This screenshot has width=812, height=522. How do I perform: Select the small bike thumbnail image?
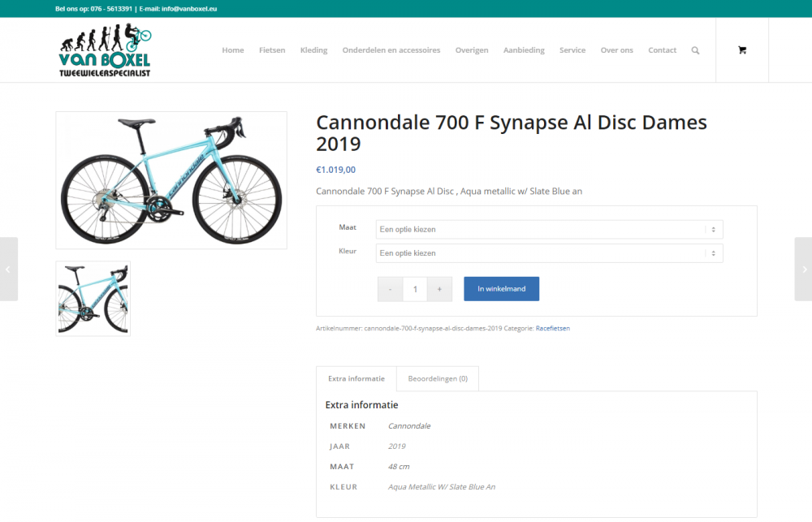[93, 299]
